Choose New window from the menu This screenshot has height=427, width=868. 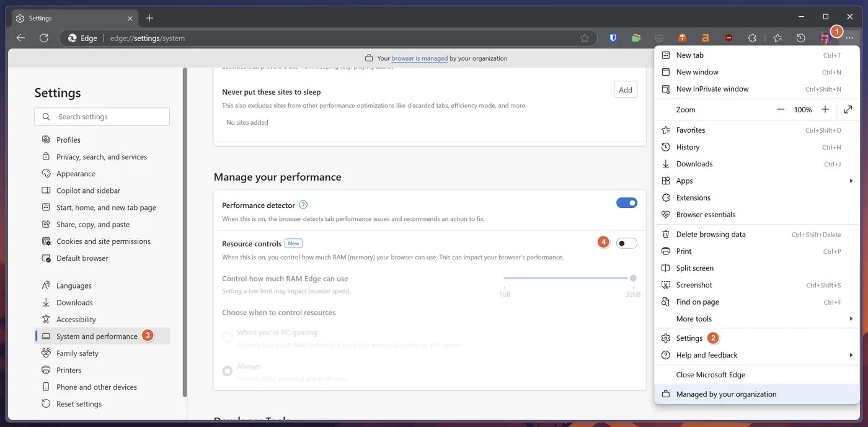pyautogui.click(x=757, y=72)
